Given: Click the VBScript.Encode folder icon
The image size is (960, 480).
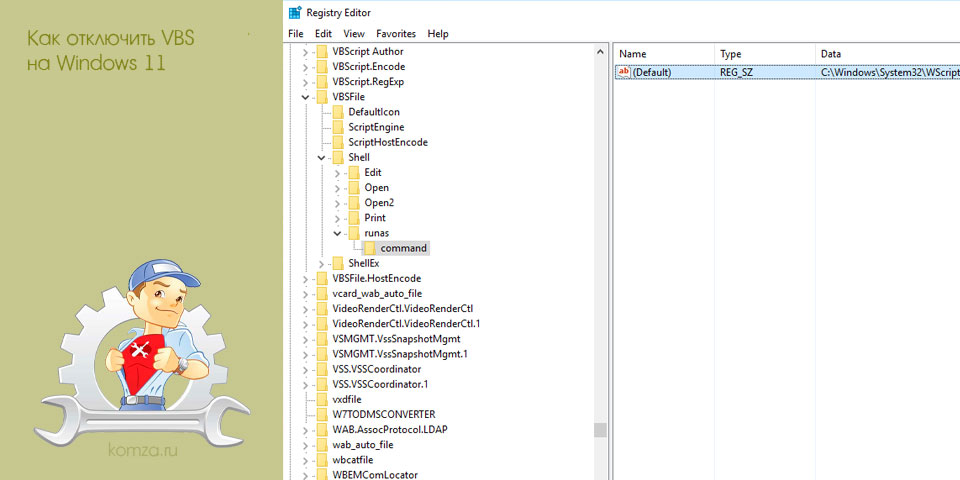Looking at the screenshot, I should pyautogui.click(x=322, y=67).
